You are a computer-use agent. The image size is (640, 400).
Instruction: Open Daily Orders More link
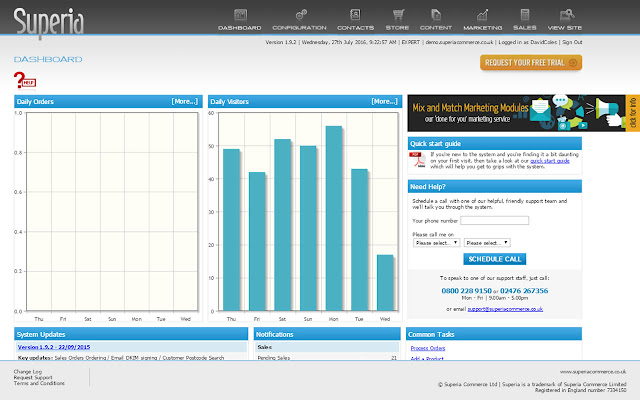[x=185, y=101]
